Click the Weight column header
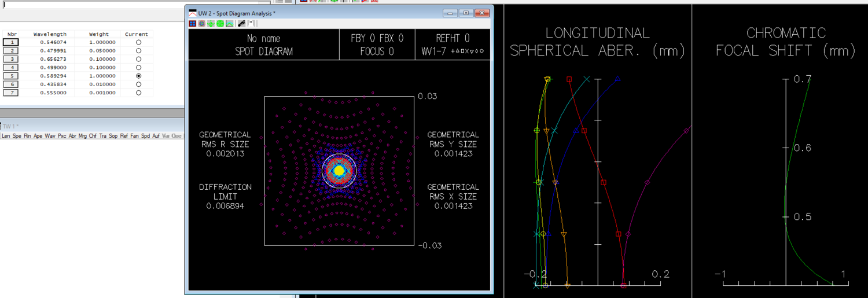Image resolution: width=868 pixels, height=298 pixels. pos(99,34)
